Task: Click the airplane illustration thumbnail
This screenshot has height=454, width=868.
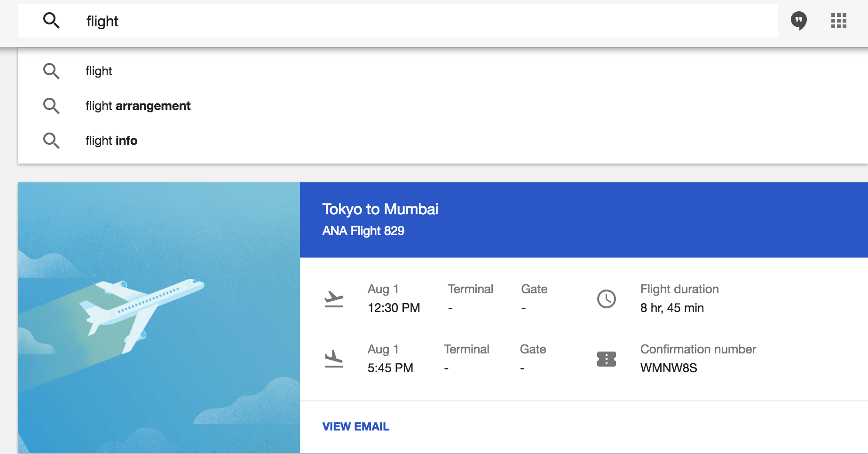Action: (x=159, y=318)
